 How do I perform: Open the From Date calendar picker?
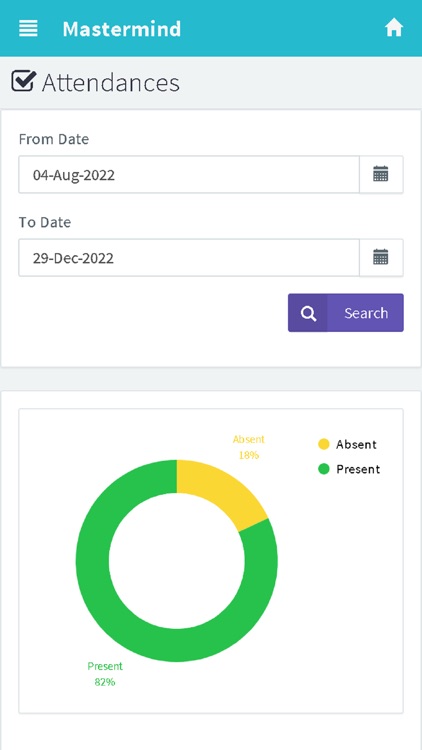381,175
